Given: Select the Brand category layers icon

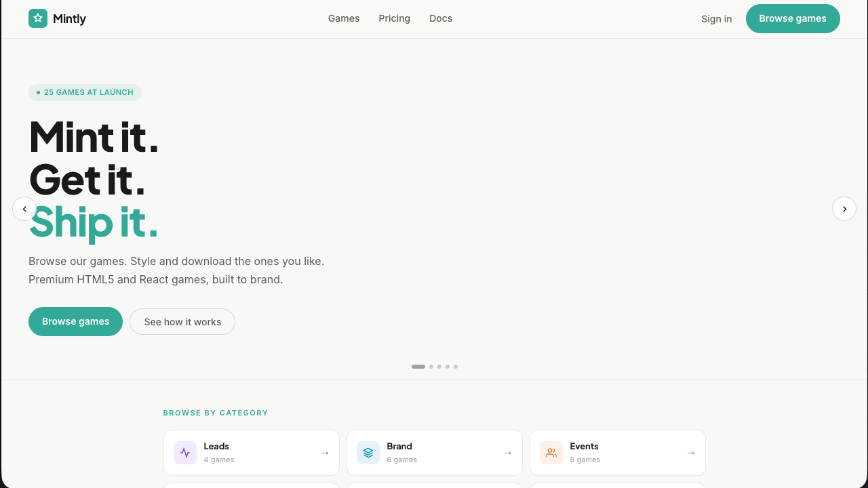Looking at the screenshot, I should (x=368, y=453).
